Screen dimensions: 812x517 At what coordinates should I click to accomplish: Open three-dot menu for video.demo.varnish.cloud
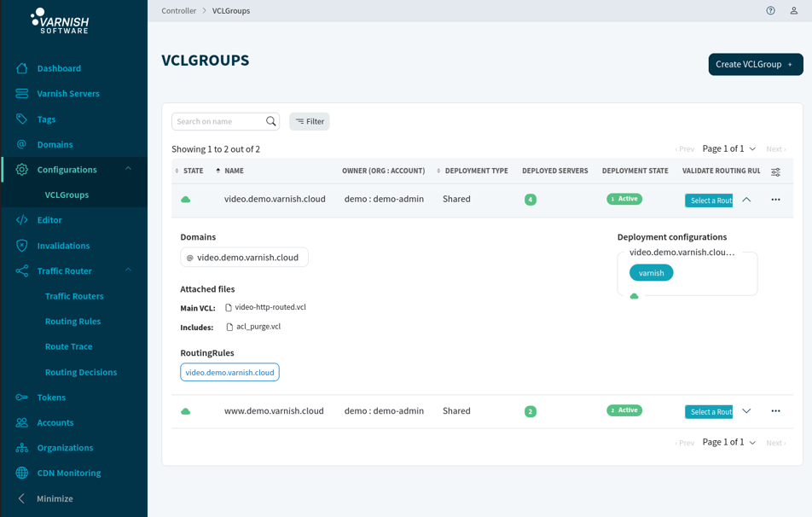click(x=775, y=200)
